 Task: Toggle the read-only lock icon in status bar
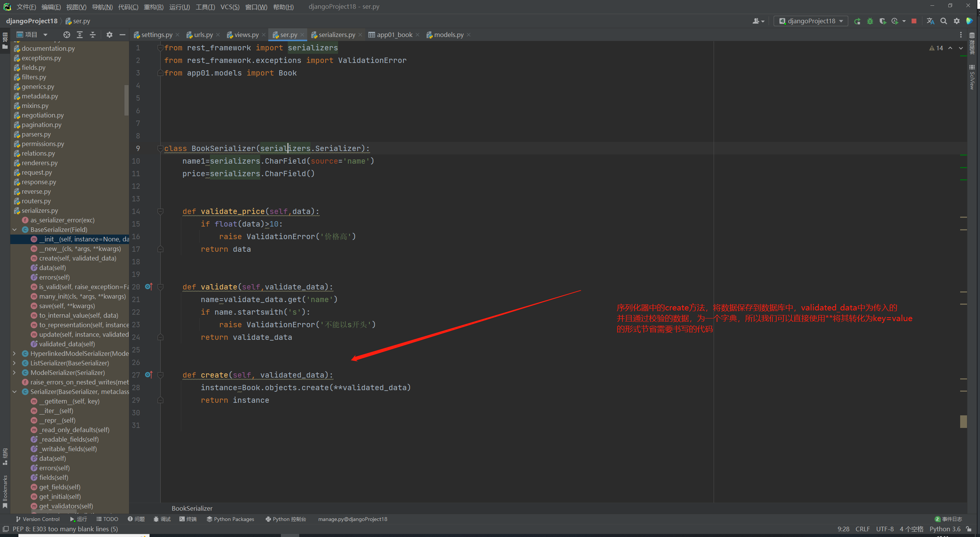click(969, 529)
